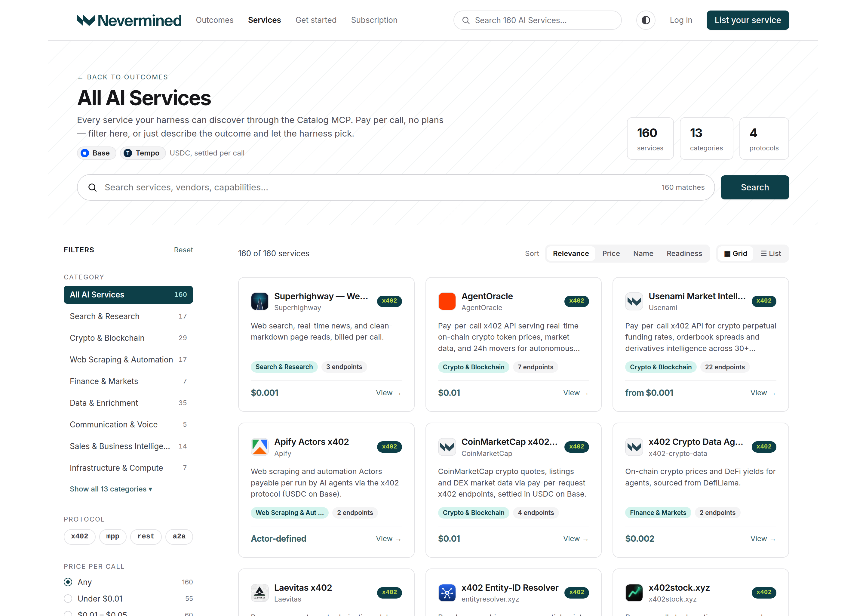Switch to List view
This screenshot has height=616, width=866.
tap(770, 253)
